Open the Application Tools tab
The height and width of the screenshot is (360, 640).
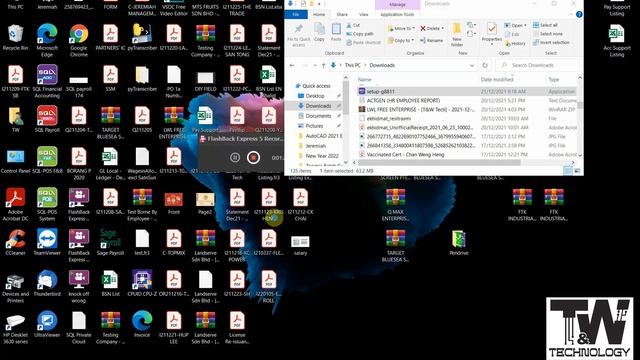[397, 14]
